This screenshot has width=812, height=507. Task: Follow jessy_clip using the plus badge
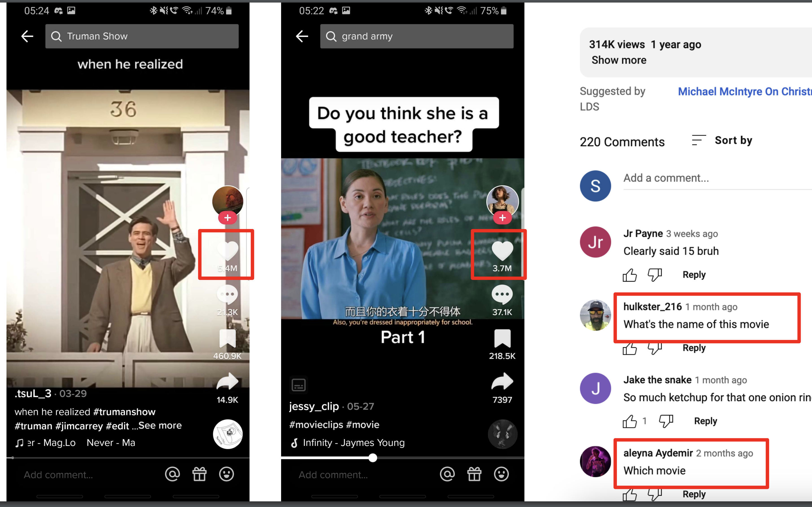[x=502, y=218]
